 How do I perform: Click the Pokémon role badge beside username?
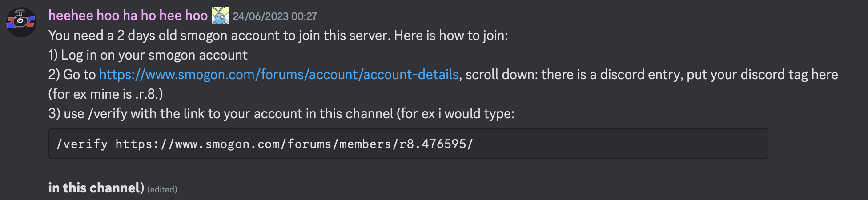click(220, 16)
